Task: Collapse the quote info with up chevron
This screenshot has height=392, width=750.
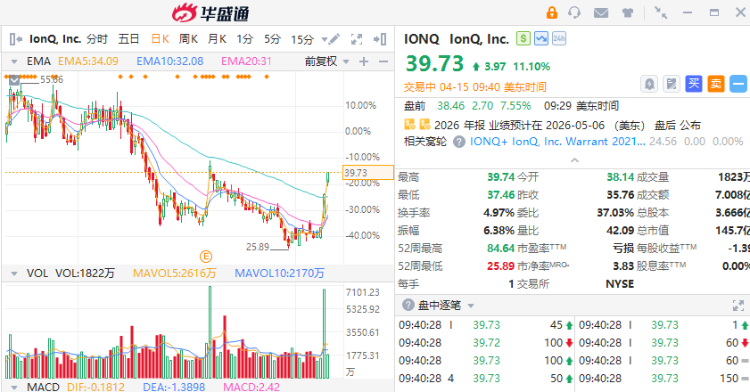Action: click(x=574, y=160)
